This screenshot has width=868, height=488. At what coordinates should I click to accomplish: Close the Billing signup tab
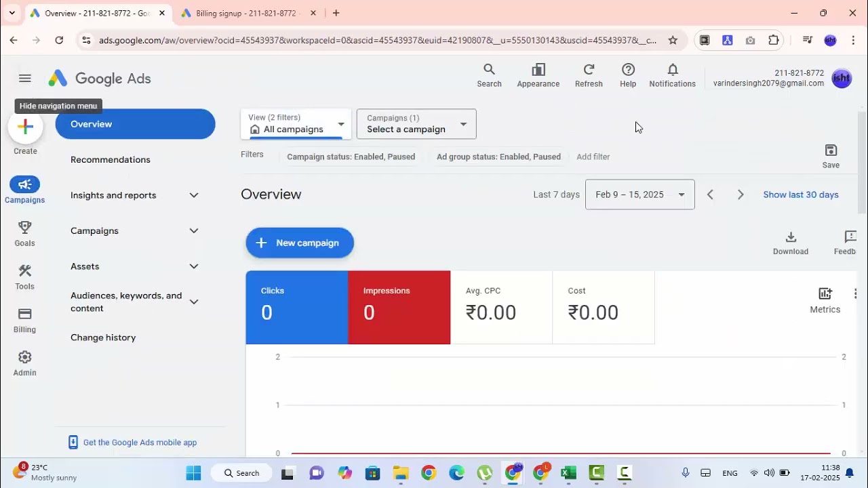313,13
